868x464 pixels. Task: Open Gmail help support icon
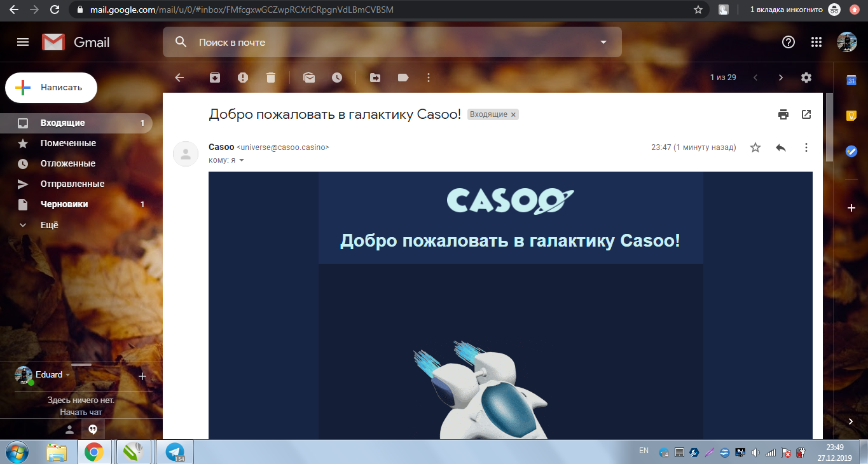(x=789, y=42)
